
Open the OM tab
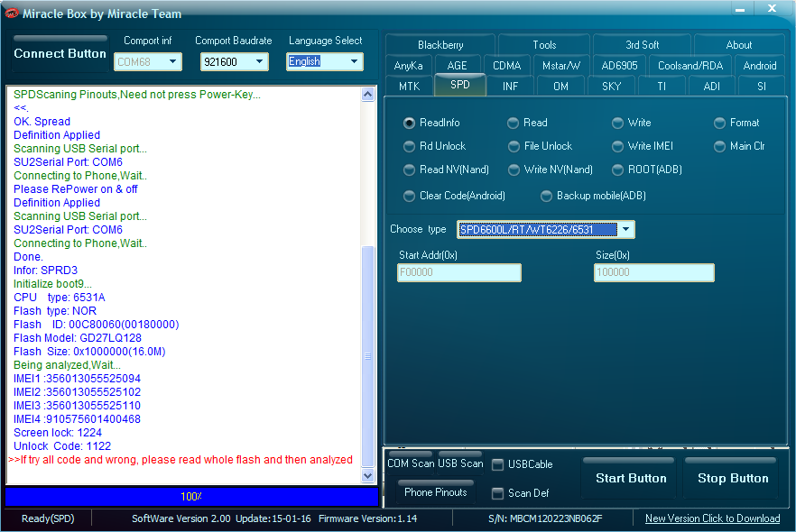[560, 87]
